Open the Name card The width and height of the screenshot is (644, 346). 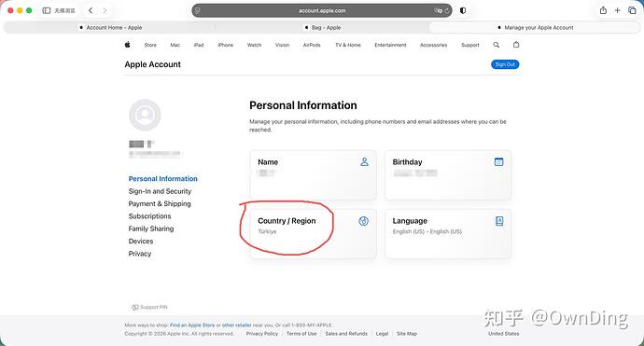pos(313,175)
